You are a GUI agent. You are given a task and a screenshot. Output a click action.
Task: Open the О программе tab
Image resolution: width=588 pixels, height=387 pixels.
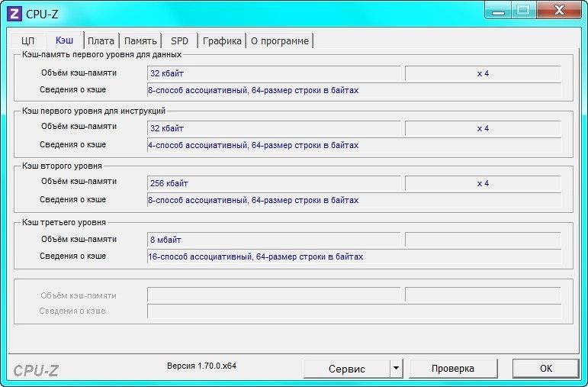(280, 41)
